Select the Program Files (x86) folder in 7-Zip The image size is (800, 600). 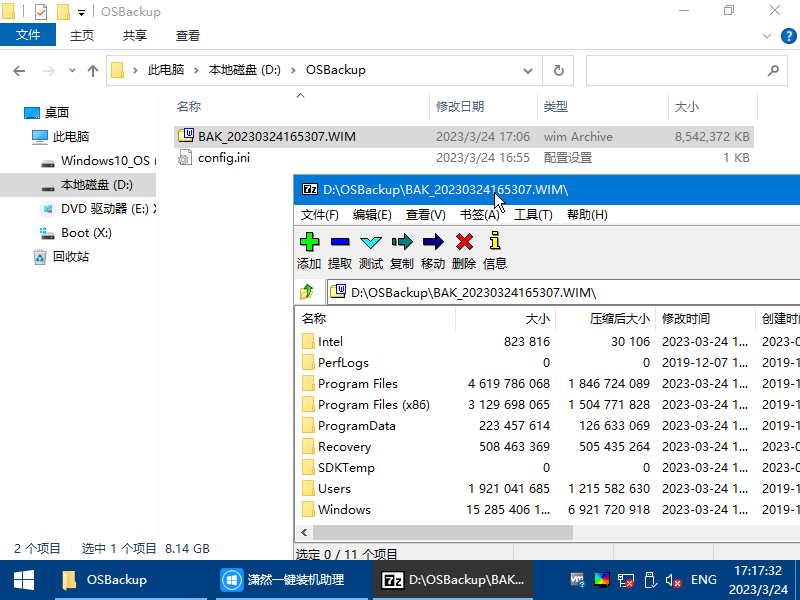(373, 405)
